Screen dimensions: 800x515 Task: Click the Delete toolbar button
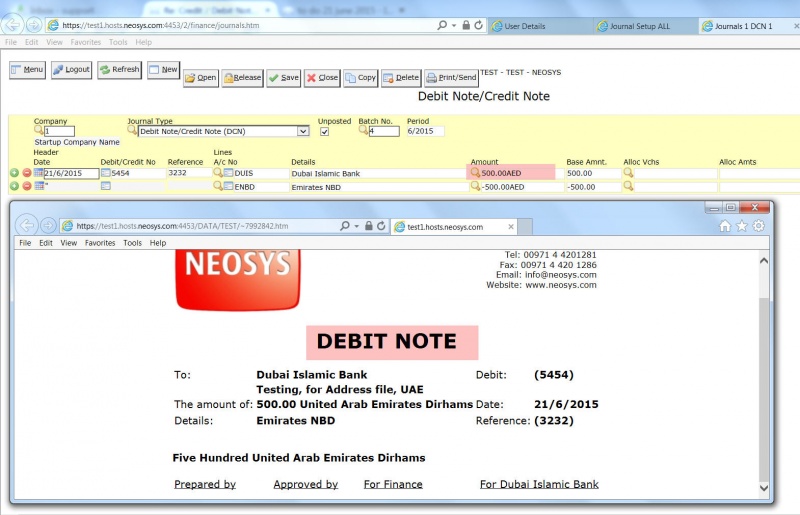coord(401,78)
